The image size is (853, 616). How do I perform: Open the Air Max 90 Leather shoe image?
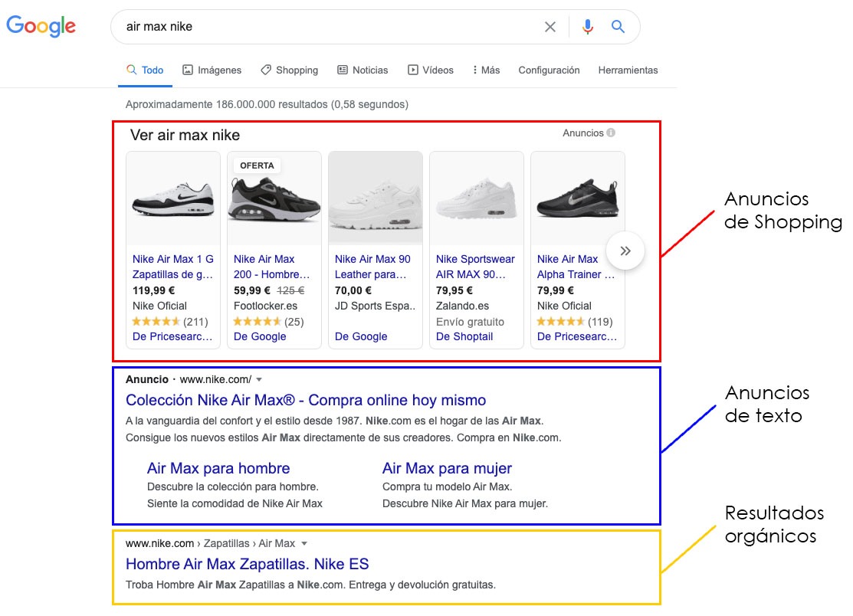(376, 198)
